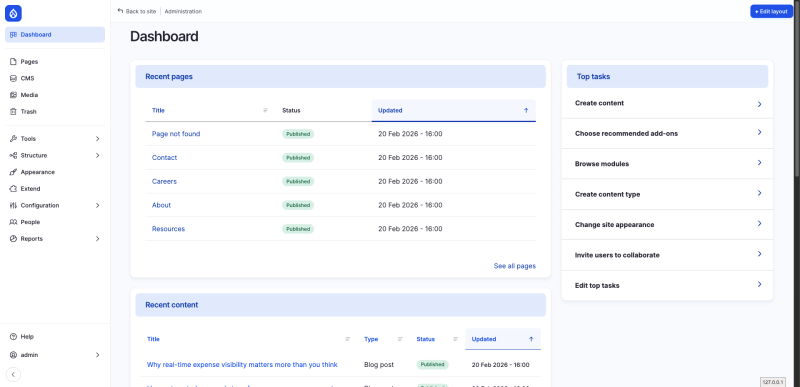
Task: Click the Tools wrench icon
Action: pos(13,139)
